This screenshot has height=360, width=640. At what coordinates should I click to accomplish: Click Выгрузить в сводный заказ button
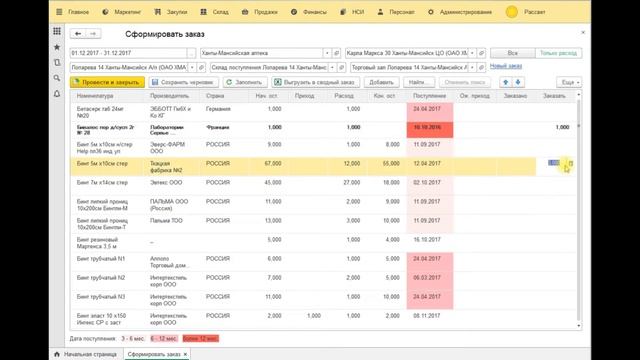pyautogui.click(x=316, y=82)
